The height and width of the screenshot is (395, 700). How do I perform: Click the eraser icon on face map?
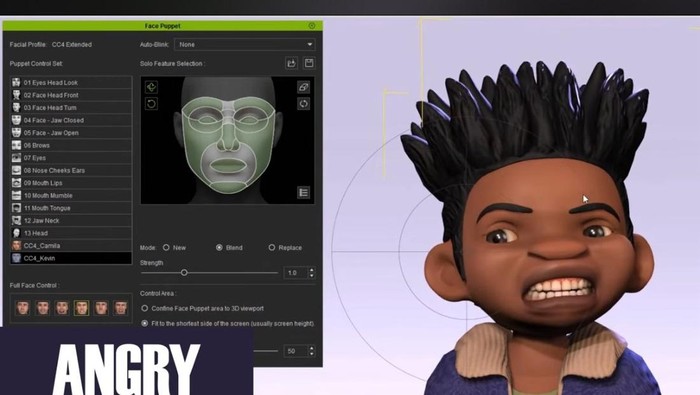tap(304, 87)
